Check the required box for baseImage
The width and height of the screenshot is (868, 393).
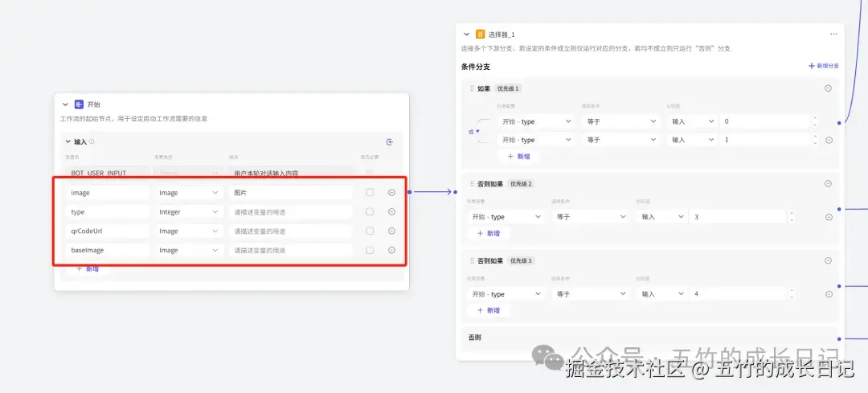370,250
